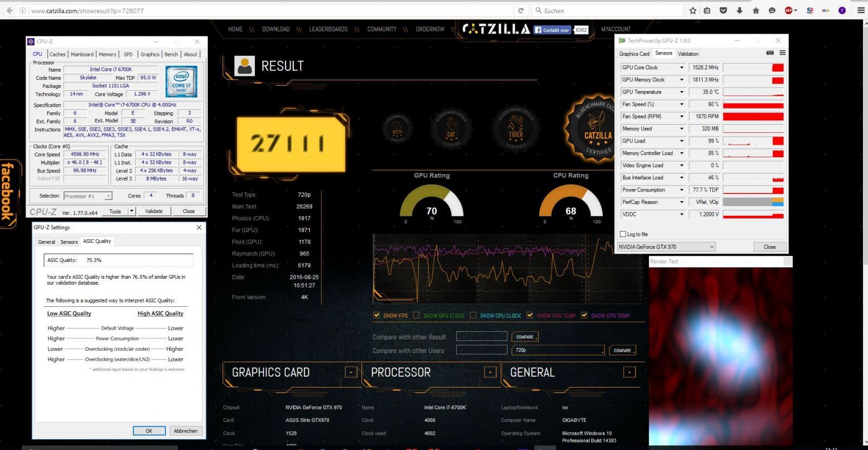Open the bookmarks list icon
Viewport: 868px width, 450px height.
point(707,10)
